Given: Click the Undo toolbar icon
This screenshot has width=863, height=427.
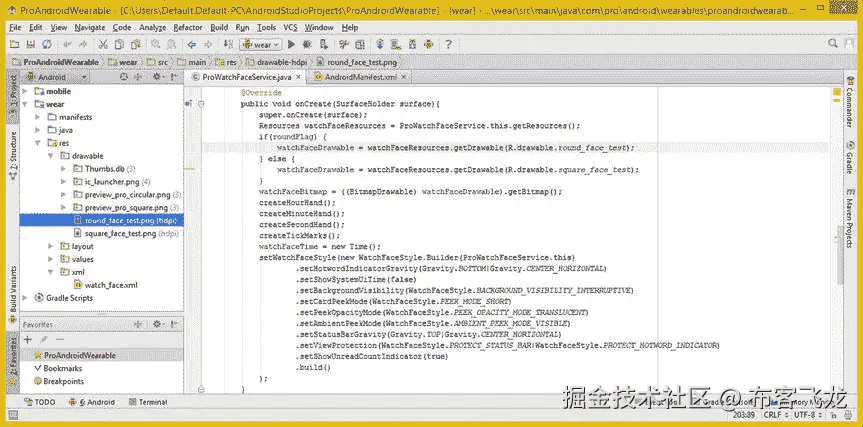Looking at the screenshot, I should click(x=68, y=45).
